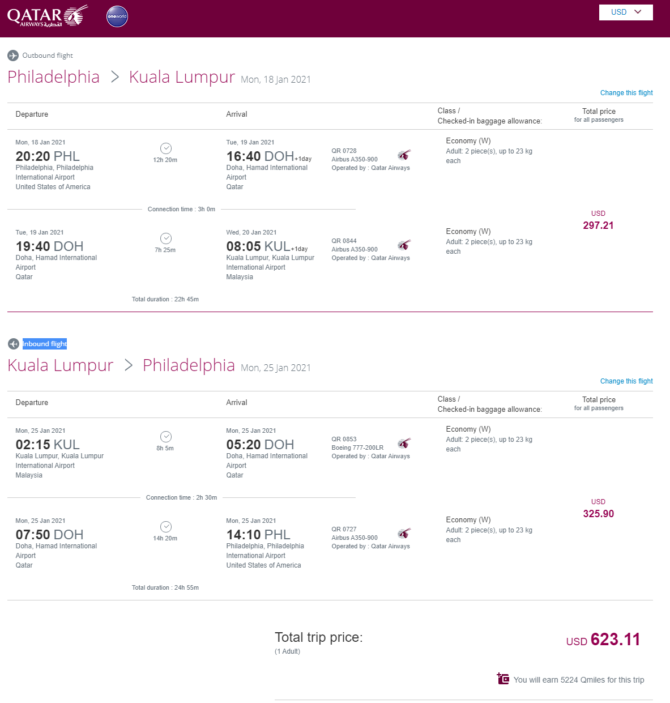This screenshot has width=670, height=703.
Task: Click the clock icon above 8h 5m duration
Action: pyautogui.click(x=165, y=437)
